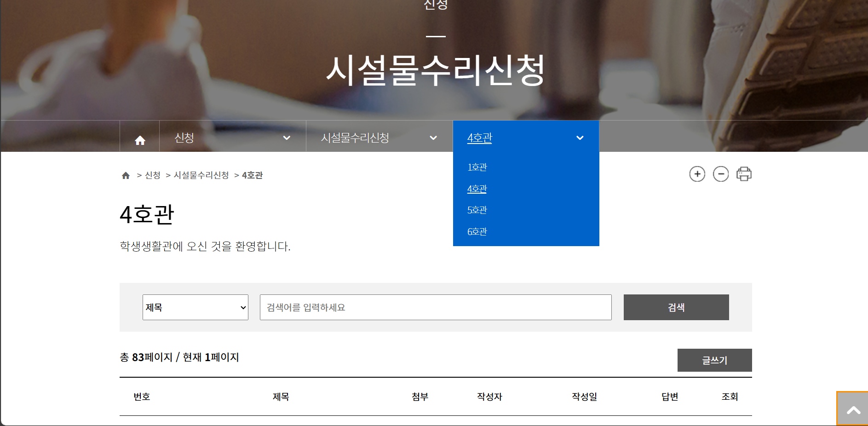Click the 검색 search button
This screenshot has height=426, width=868.
[x=676, y=307]
